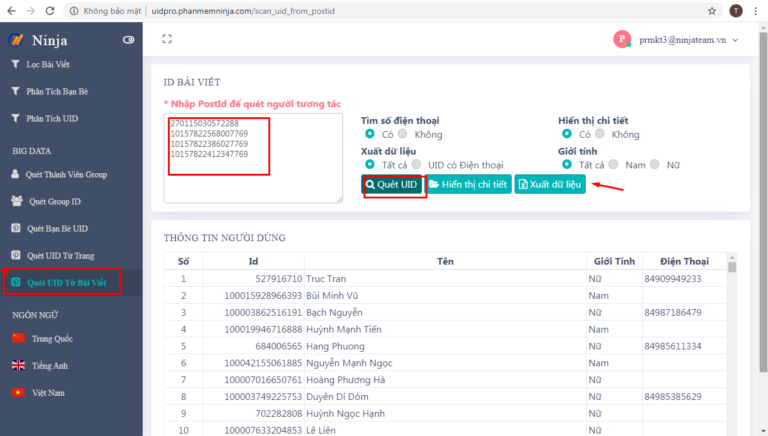Click name Huỳnh Ngọc Hạnh row
This screenshot has height=436, width=768.
click(x=345, y=413)
